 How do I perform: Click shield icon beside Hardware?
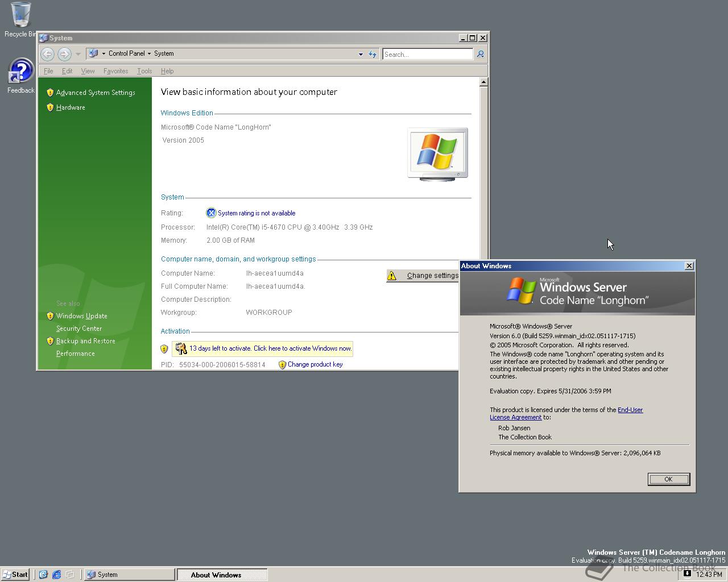[x=50, y=107]
